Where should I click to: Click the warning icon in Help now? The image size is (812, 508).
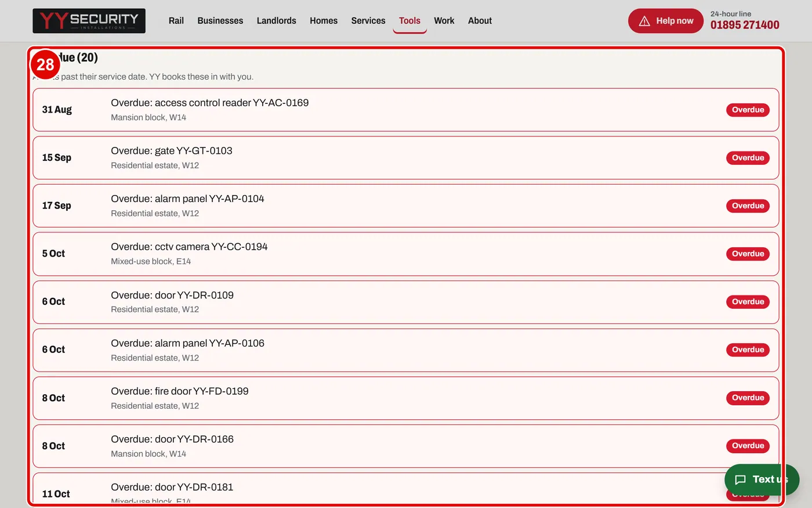(644, 21)
